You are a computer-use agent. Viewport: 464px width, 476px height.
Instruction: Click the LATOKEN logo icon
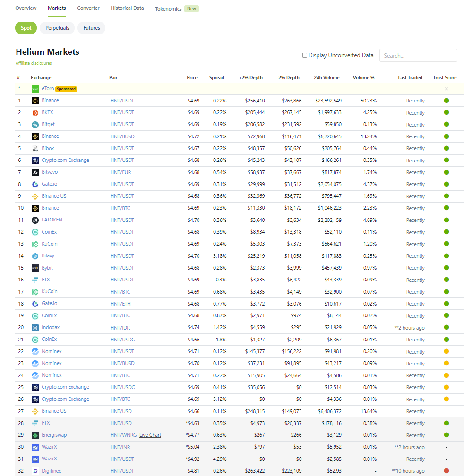[35, 220]
